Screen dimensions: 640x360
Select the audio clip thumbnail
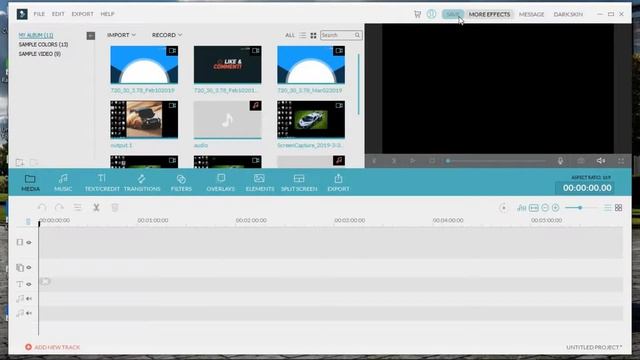tap(227, 120)
